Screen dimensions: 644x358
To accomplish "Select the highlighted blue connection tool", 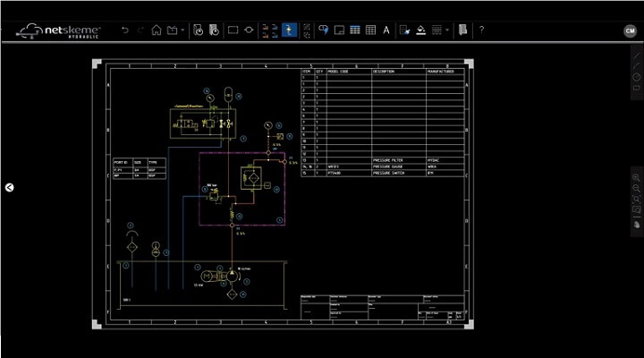I will pos(289,30).
